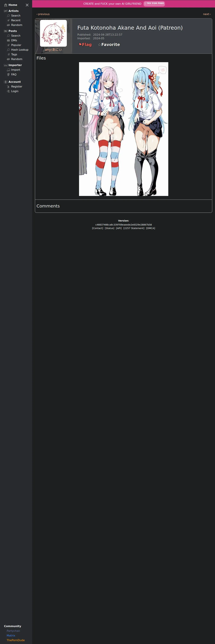The height and width of the screenshot is (644, 215).
Task: Open Import via its icon
Action: pyautogui.click(x=8, y=70)
